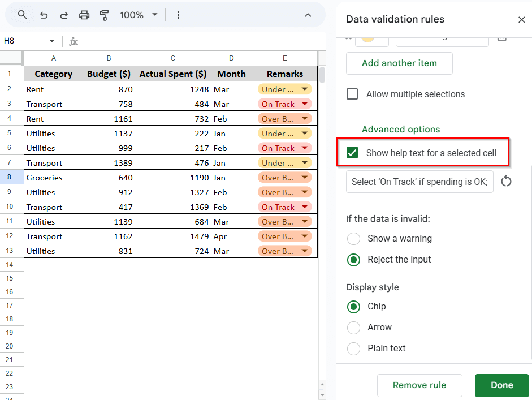Click the sheet vertical scrollbar thumb
This screenshot has height=400, width=532.
322,75
